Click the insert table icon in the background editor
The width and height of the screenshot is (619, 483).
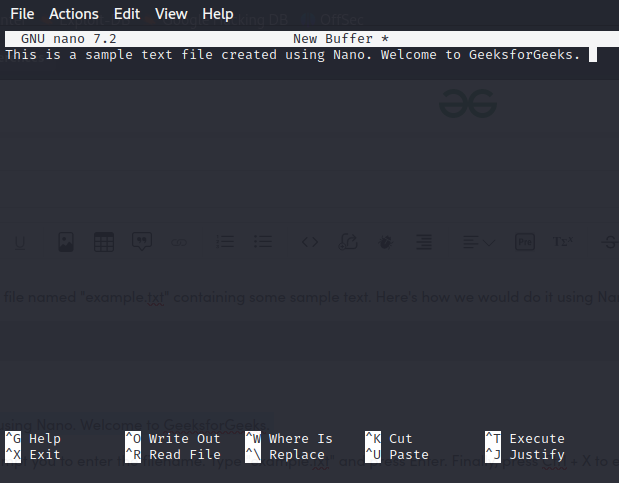pos(104,242)
